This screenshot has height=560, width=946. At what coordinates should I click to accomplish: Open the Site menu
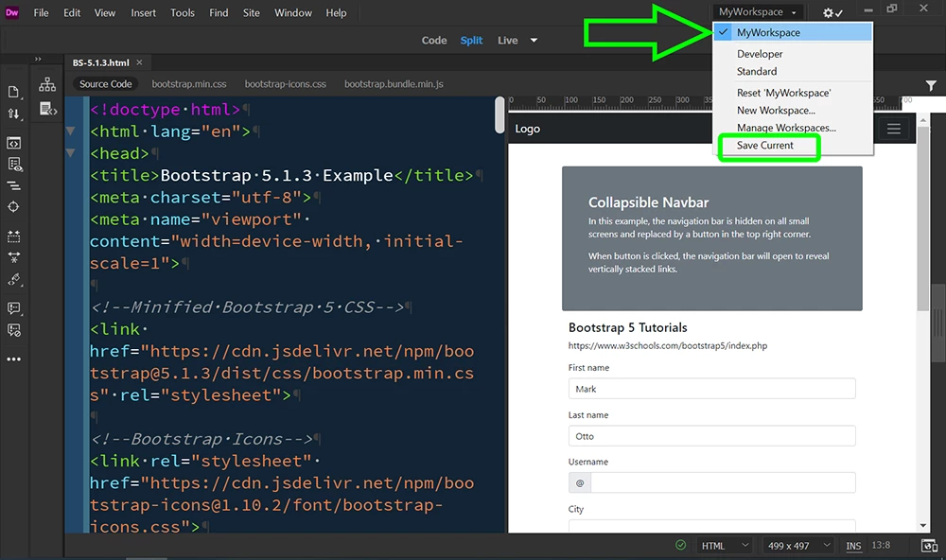tap(251, 12)
